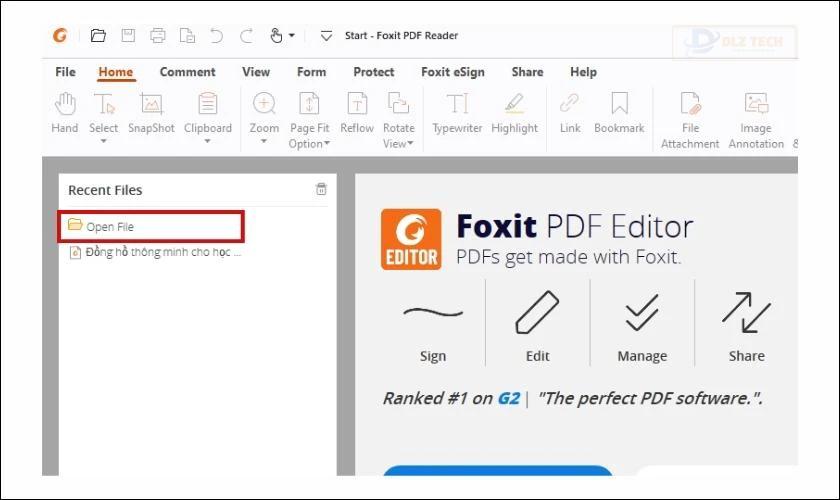Switch to the Comment tab
This screenshot has width=840, height=500.
pos(188,72)
